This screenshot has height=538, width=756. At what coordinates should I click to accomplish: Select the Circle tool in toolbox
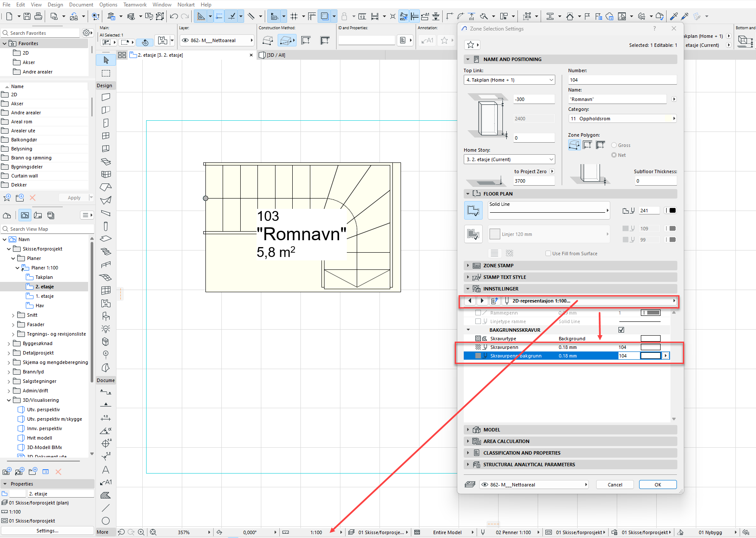point(106,521)
